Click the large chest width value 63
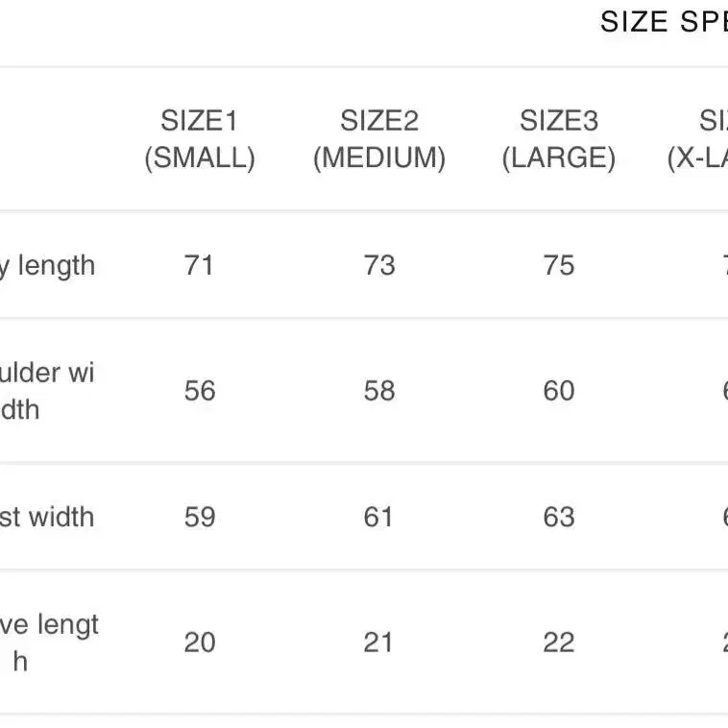The width and height of the screenshot is (728, 728). click(x=559, y=517)
